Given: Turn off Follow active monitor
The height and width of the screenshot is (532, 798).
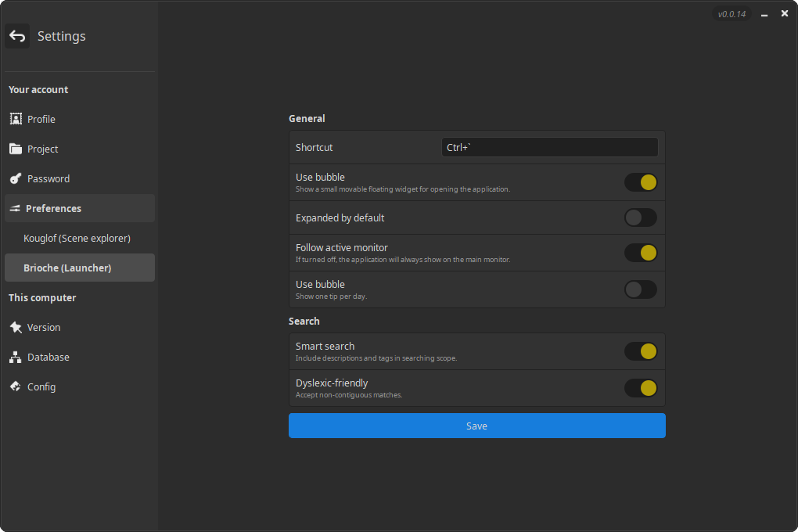Looking at the screenshot, I should (640, 253).
